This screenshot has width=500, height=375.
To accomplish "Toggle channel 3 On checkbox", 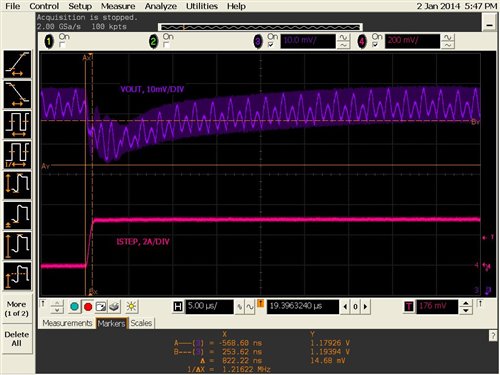I will pyautogui.click(x=271, y=45).
